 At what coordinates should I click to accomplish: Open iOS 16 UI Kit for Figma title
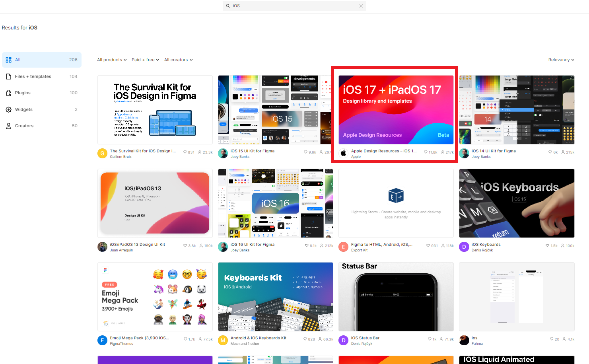click(253, 245)
